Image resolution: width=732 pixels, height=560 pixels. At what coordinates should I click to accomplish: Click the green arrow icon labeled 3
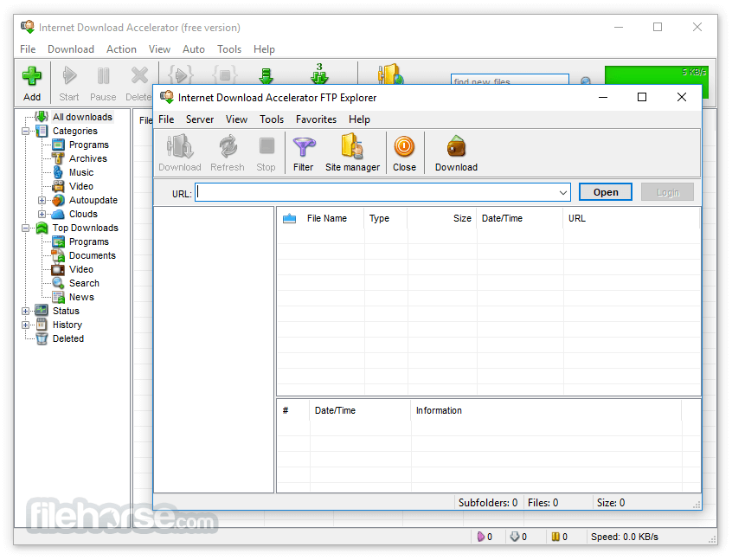(x=319, y=74)
